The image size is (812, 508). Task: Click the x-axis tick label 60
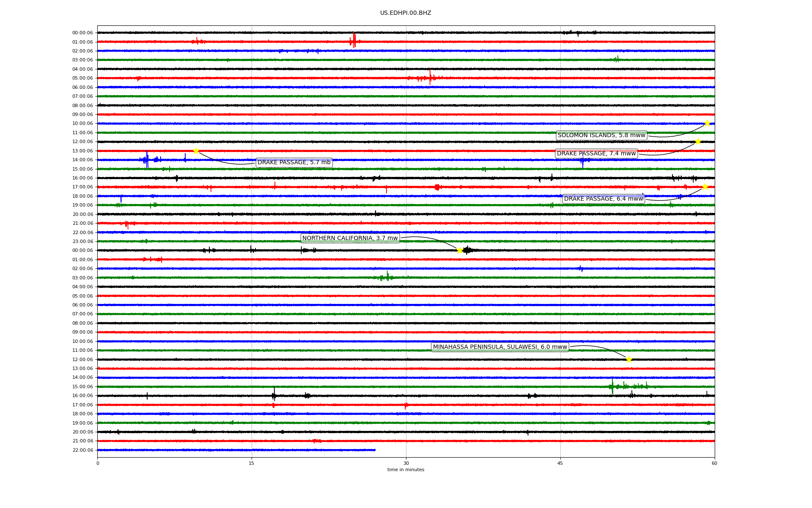tap(714, 463)
